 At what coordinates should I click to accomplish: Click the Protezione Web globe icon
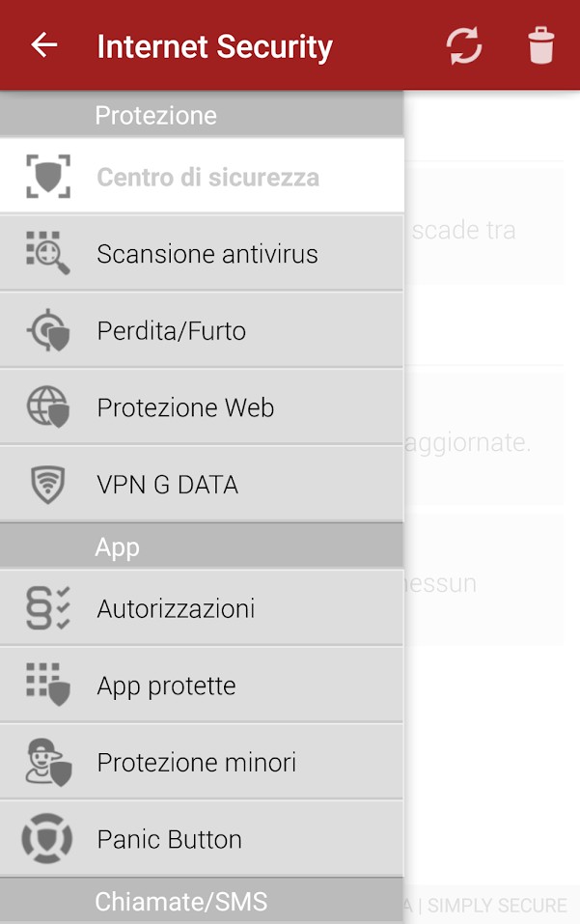pos(48,406)
